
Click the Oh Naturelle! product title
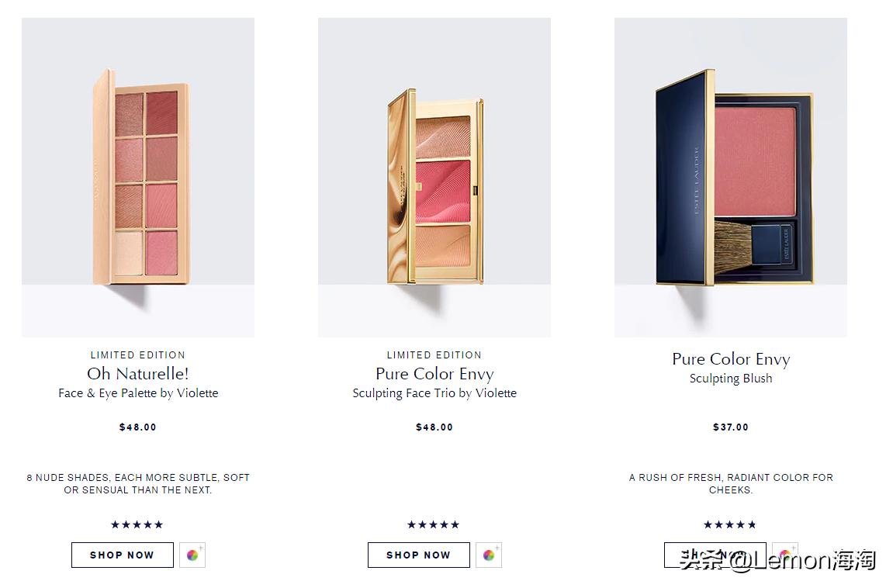point(138,374)
